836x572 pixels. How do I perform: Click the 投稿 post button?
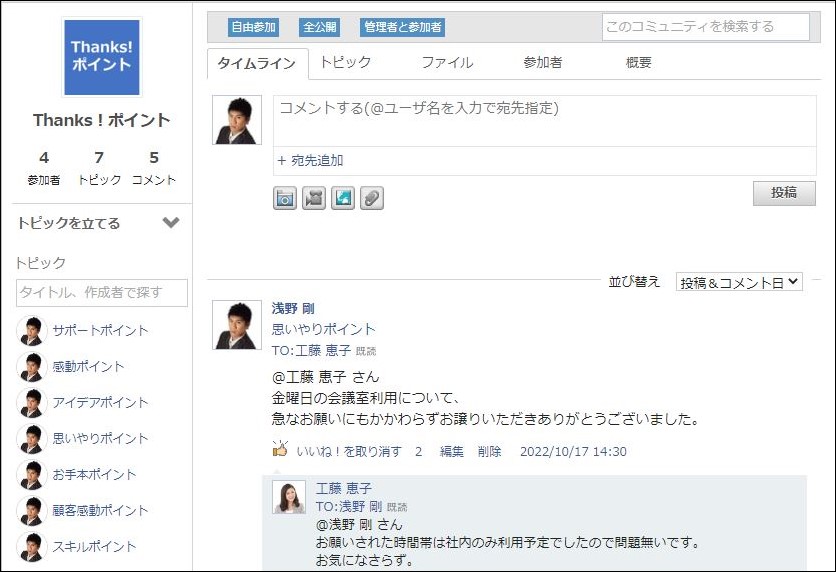click(784, 193)
